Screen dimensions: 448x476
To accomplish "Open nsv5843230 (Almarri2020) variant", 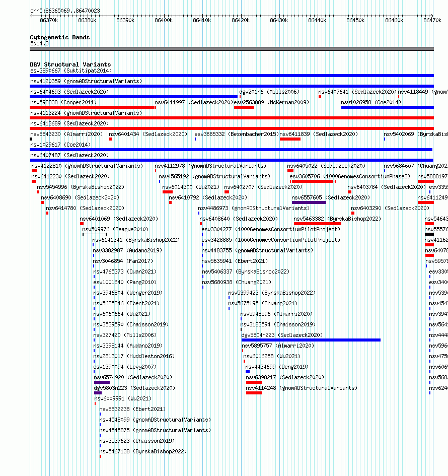I will click(66, 134).
